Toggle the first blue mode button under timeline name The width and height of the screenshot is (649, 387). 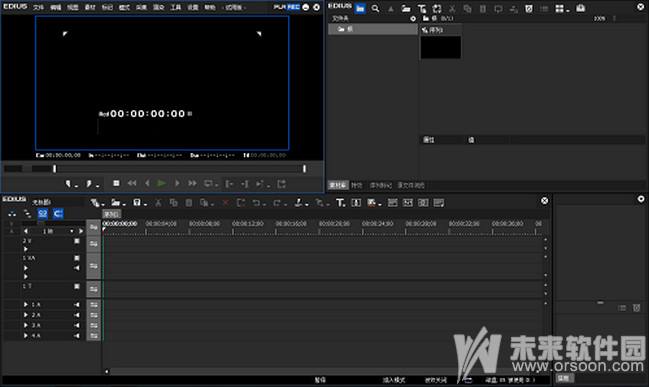[43, 214]
